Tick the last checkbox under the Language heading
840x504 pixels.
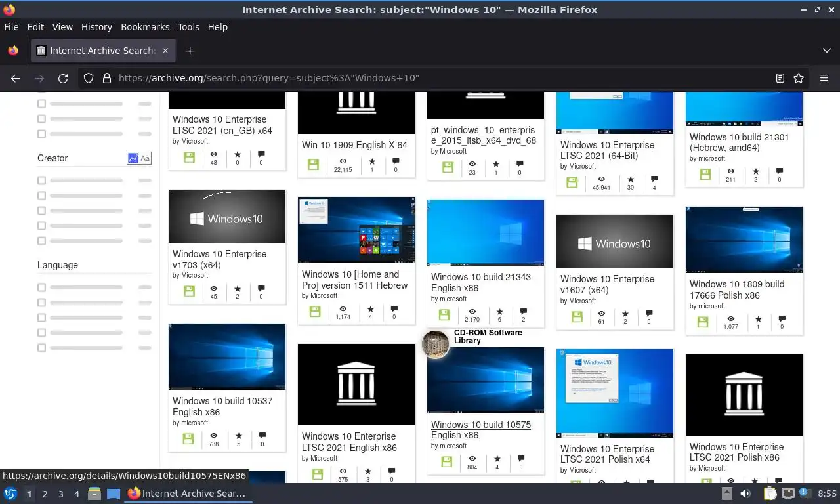click(41, 348)
